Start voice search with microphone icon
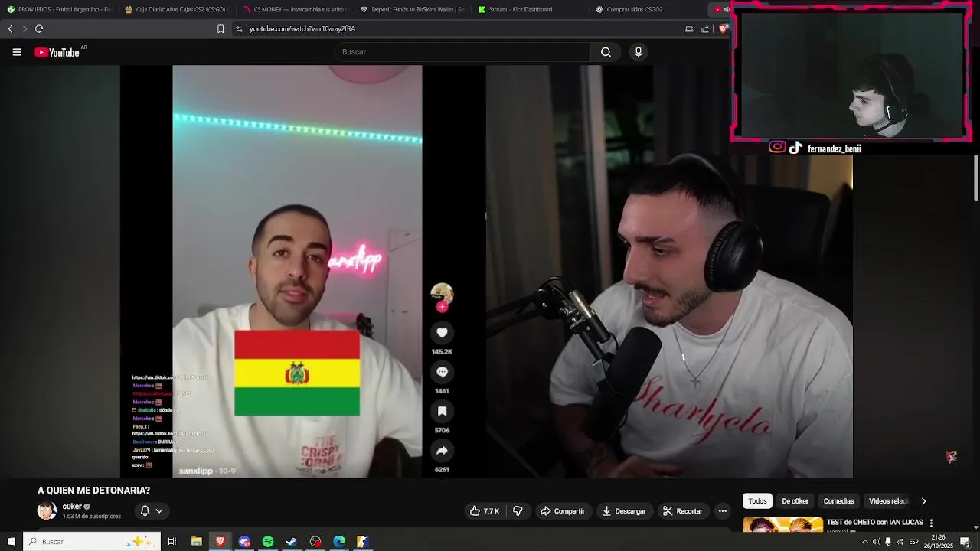980x551 pixels. point(639,52)
